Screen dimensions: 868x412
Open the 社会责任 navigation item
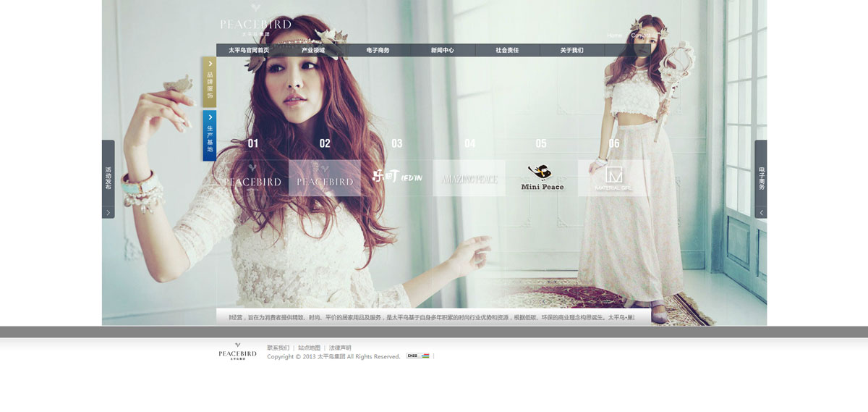pyautogui.click(x=507, y=51)
